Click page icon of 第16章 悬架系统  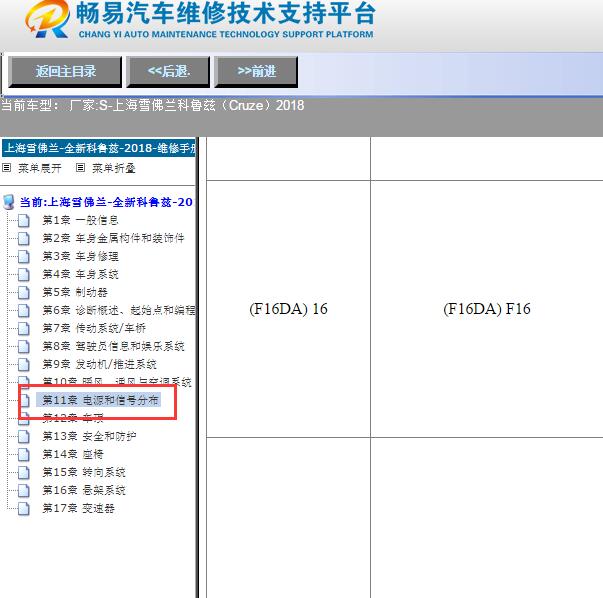[x=24, y=491]
